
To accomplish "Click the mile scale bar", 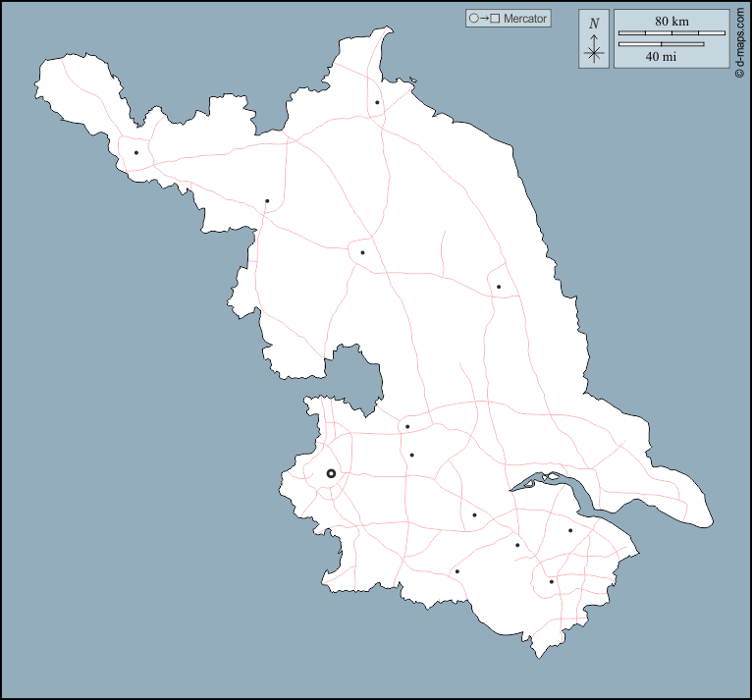I will pyautogui.click(x=661, y=44).
